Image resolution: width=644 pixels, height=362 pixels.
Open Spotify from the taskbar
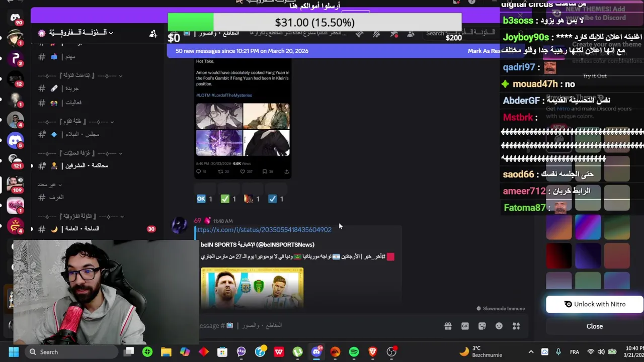tap(354, 352)
